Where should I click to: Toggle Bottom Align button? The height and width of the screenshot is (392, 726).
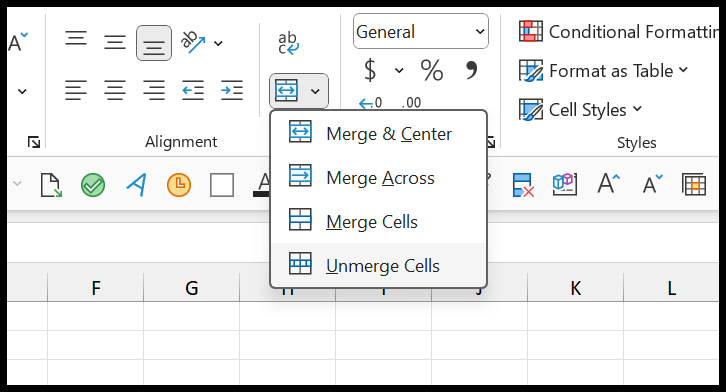[154, 43]
